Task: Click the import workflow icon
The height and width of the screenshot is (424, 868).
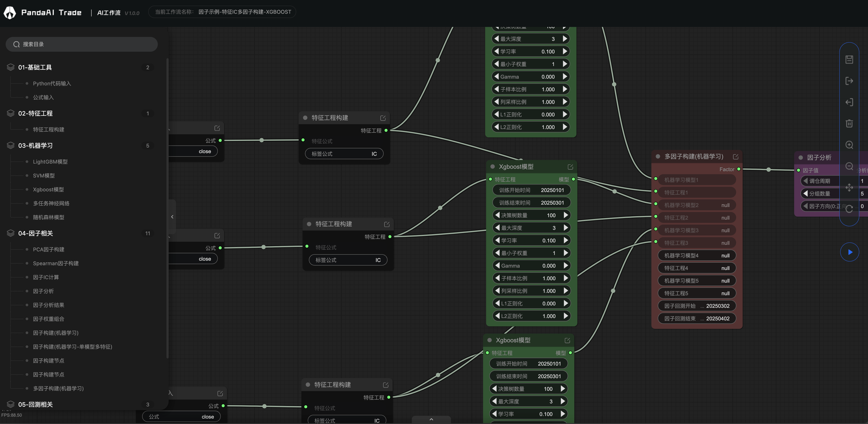Action: [849, 102]
